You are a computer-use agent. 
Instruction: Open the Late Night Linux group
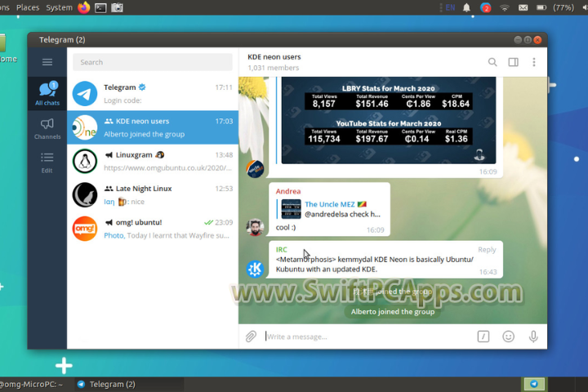pyautogui.click(x=153, y=194)
